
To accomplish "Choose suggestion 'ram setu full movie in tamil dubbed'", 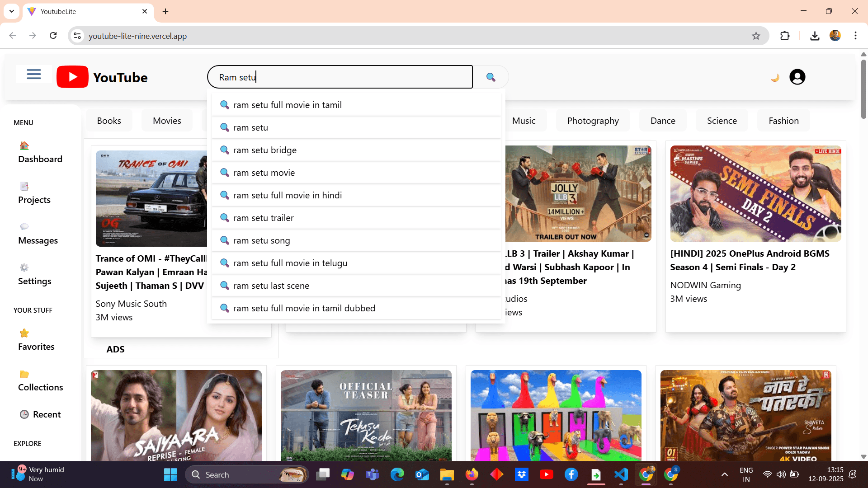I will click(356, 308).
